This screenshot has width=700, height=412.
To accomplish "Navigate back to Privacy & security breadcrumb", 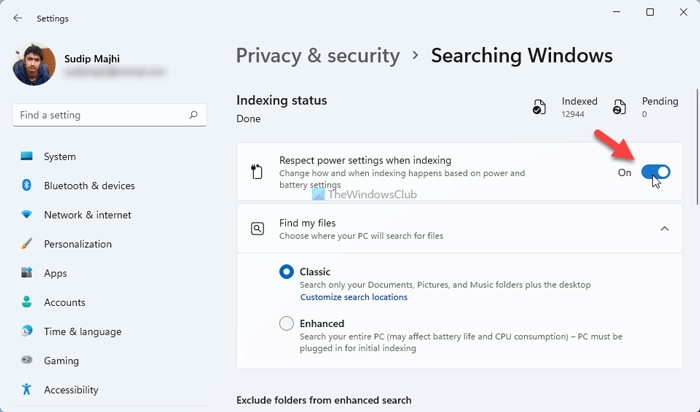I will tap(317, 55).
